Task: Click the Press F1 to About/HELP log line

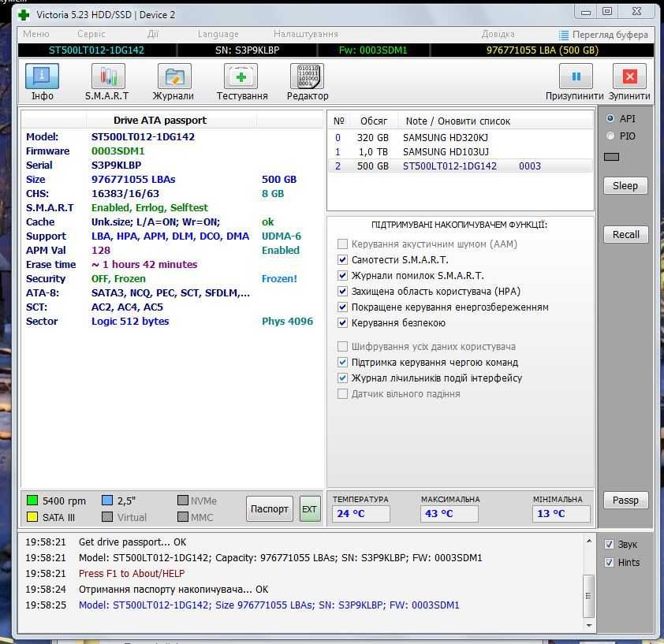Action: (131, 573)
